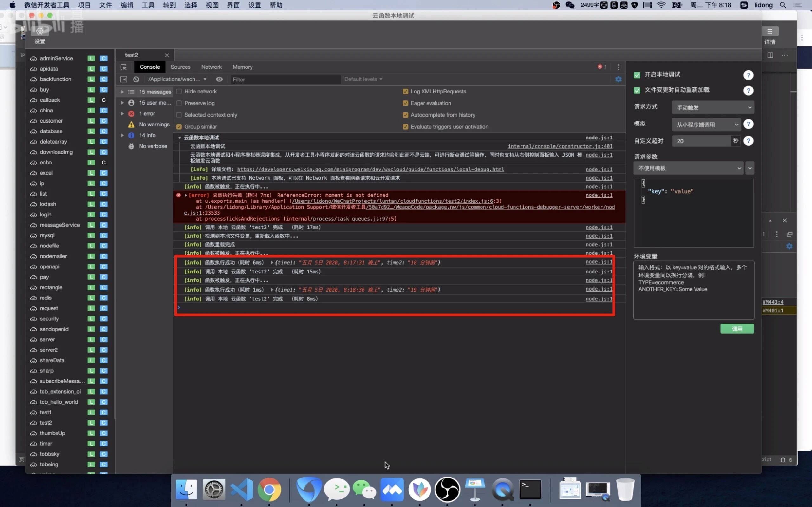Viewport: 812px width, 507px height.
Task: Expand the 15 messages group
Action: (122, 92)
